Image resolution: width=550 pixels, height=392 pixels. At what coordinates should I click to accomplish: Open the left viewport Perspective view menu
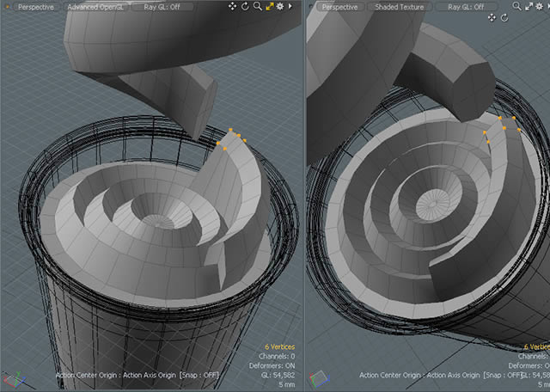pyautogui.click(x=36, y=7)
